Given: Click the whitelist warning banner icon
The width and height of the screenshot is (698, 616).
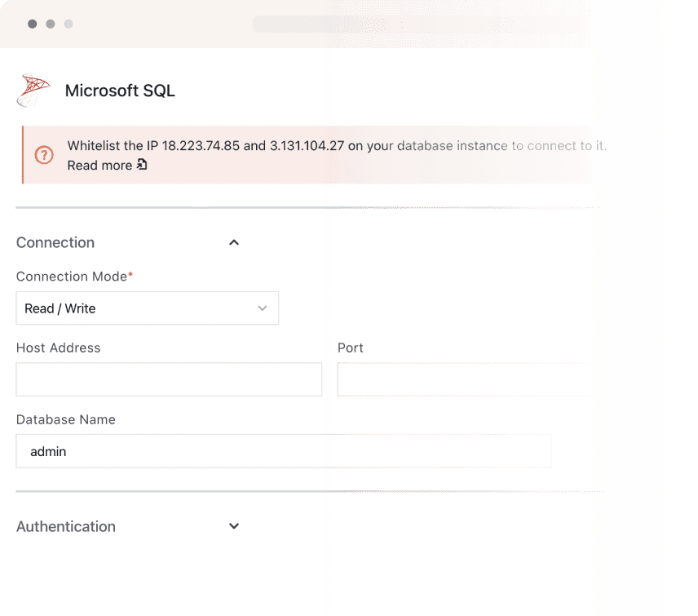Looking at the screenshot, I should coord(45,155).
